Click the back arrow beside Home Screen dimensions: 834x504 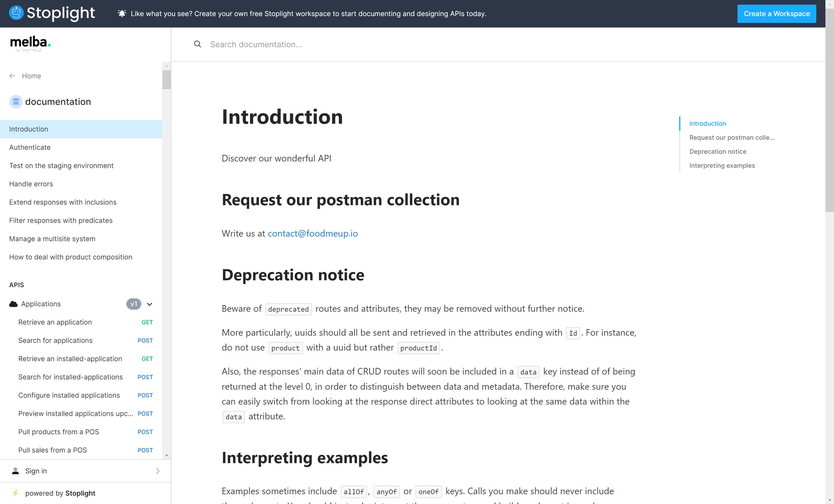[12, 76]
